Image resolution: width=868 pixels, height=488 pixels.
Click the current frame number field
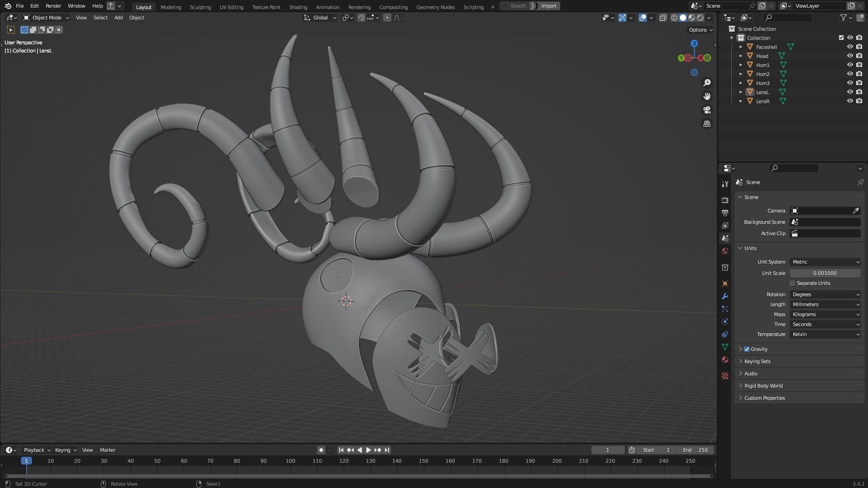tap(608, 450)
